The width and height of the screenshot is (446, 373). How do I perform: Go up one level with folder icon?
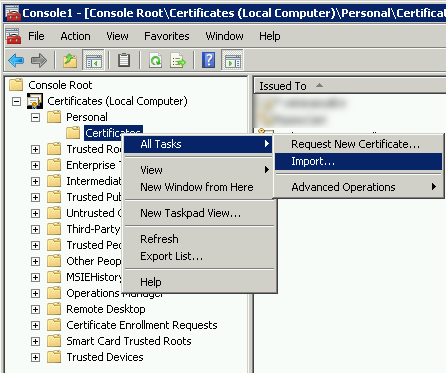pyautogui.click(x=70, y=61)
